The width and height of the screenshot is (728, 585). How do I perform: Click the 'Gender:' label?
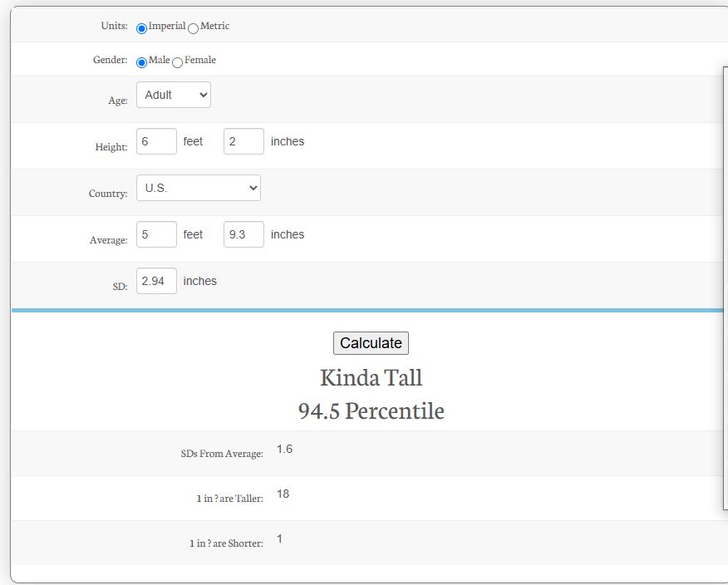[110, 60]
